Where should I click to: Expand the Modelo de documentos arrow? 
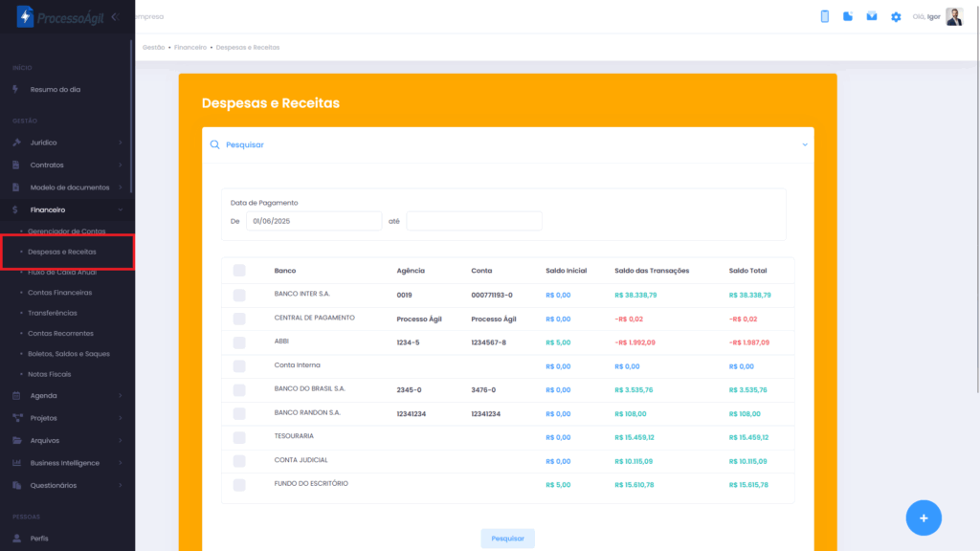[121, 187]
